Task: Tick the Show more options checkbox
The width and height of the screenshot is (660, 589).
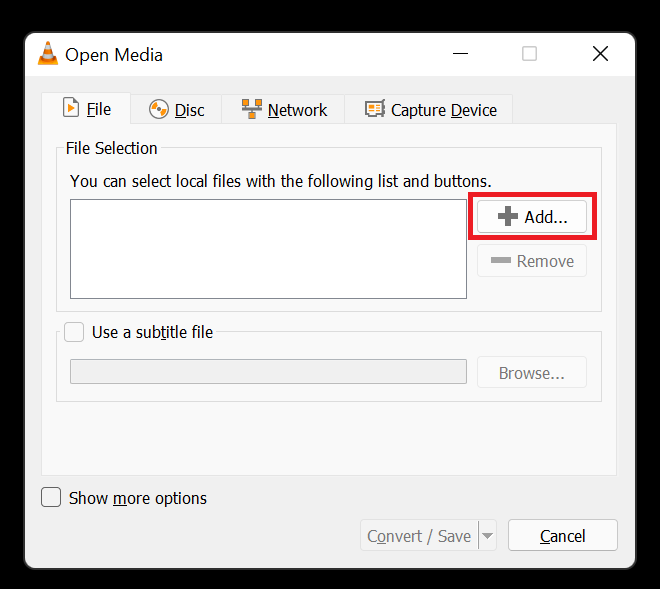Action: click(x=51, y=497)
